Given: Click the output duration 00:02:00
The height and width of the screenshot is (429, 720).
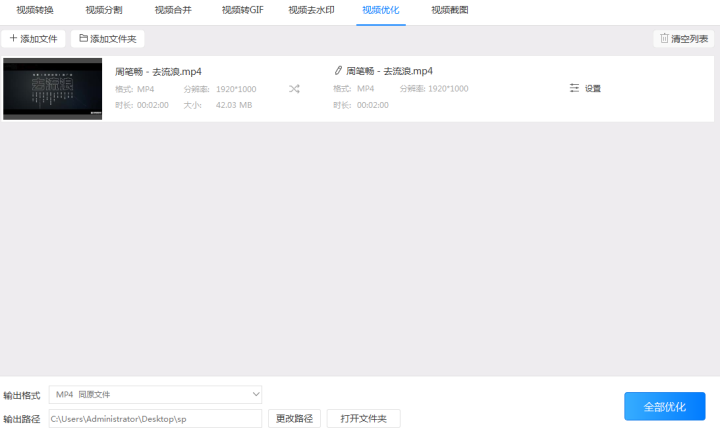Looking at the screenshot, I should (373, 105).
